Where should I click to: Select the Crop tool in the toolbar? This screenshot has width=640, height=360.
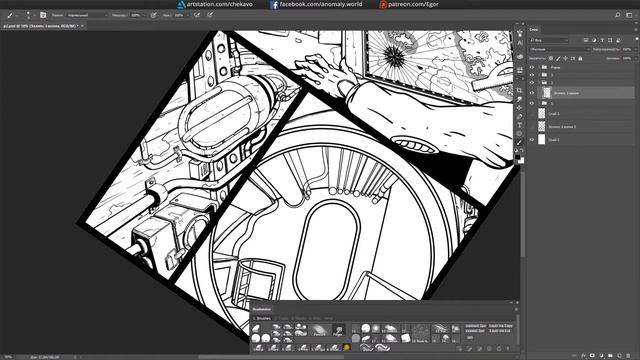tap(519, 90)
